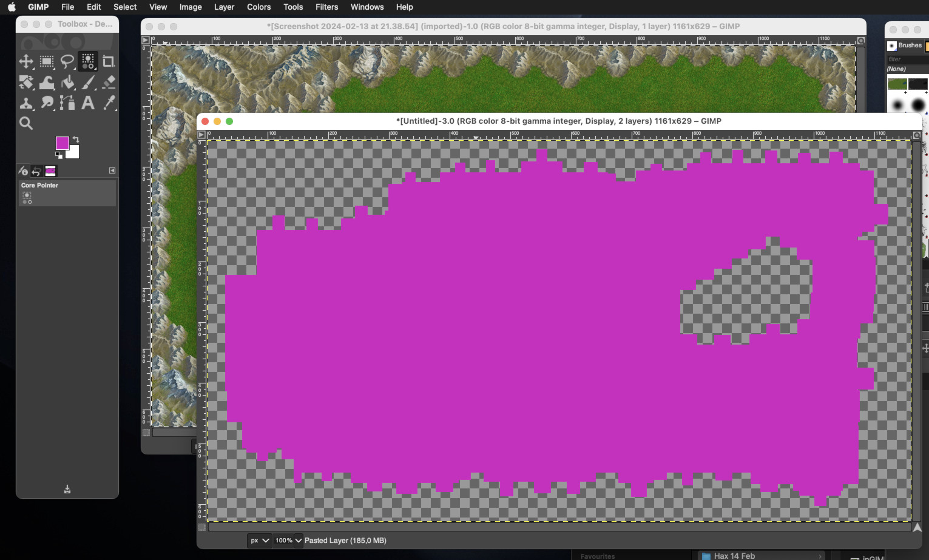
Task: Select the Text tool
Action: click(88, 103)
